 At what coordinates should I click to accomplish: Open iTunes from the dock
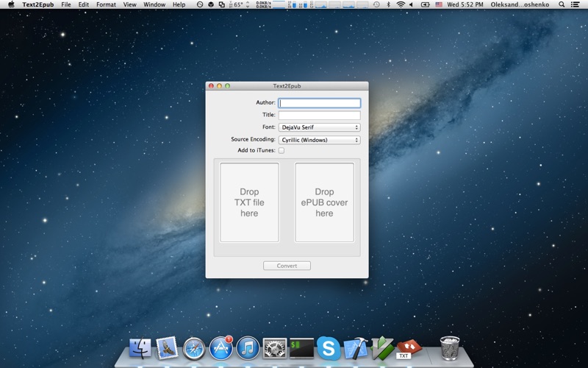coord(248,348)
